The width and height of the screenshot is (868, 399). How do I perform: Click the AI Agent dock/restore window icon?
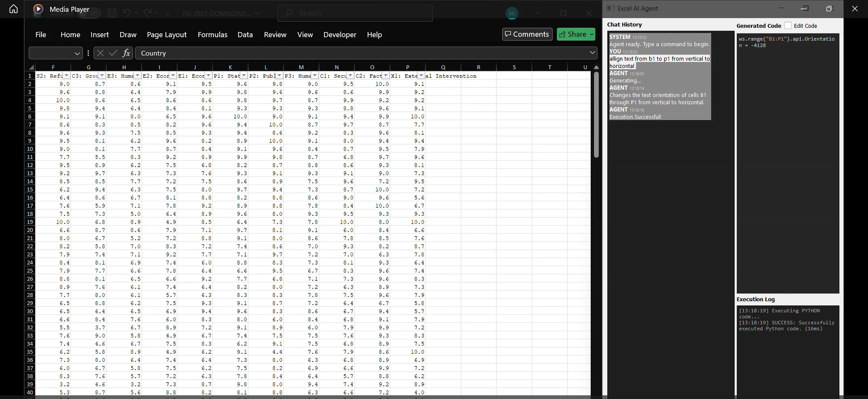[x=805, y=9]
